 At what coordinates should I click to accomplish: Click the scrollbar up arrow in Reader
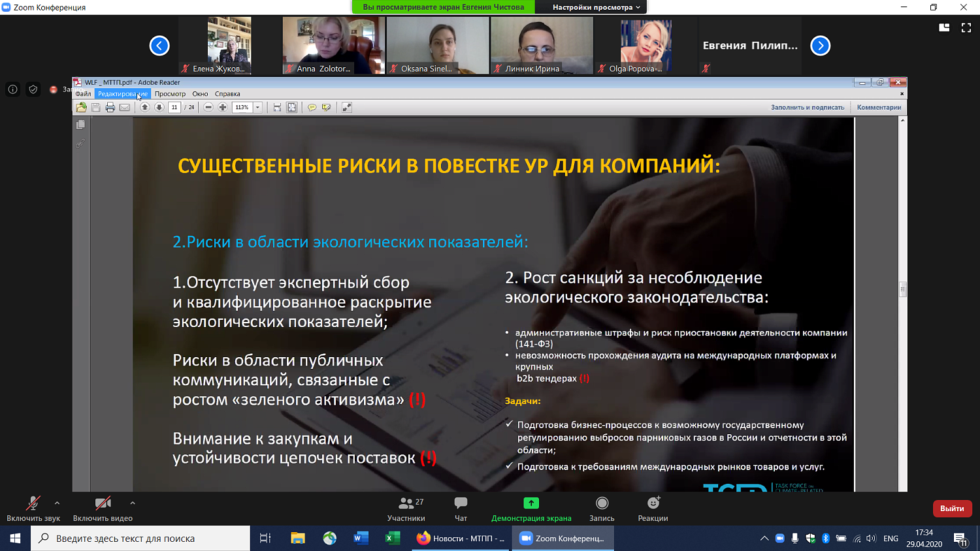click(x=903, y=120)
